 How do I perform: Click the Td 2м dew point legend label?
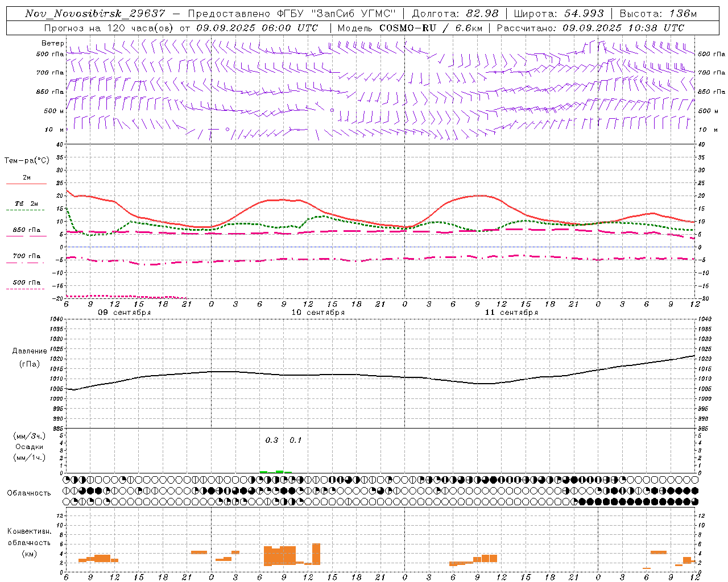click(x=26, y=203)
